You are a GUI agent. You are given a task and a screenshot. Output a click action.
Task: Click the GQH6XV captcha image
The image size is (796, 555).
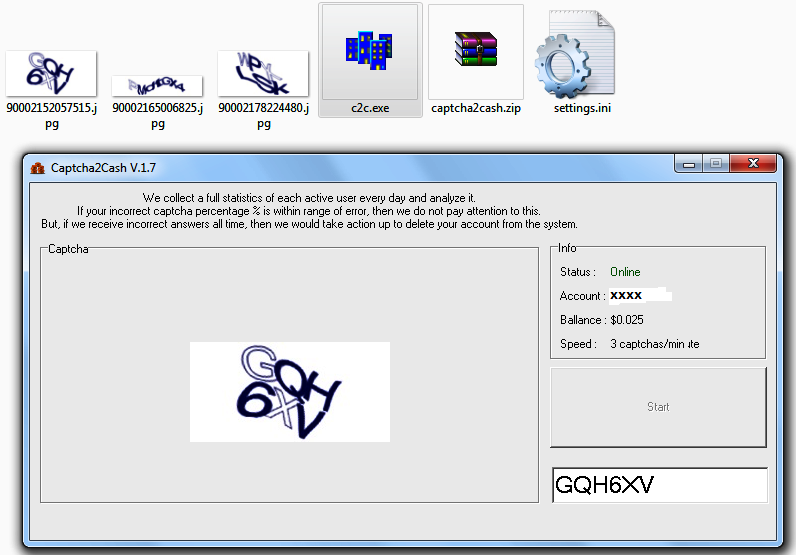(x=290, y=391)
